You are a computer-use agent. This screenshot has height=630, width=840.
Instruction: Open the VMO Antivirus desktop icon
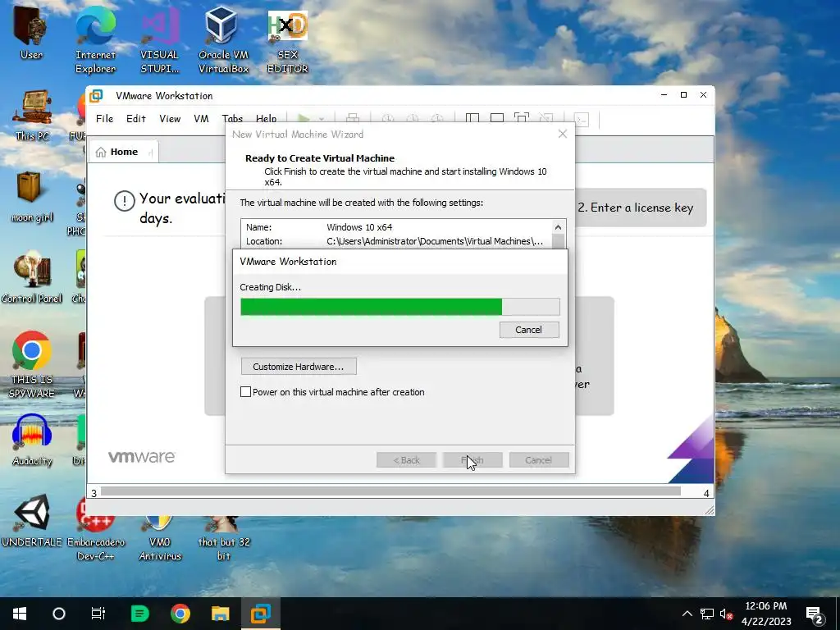[160, 538]
